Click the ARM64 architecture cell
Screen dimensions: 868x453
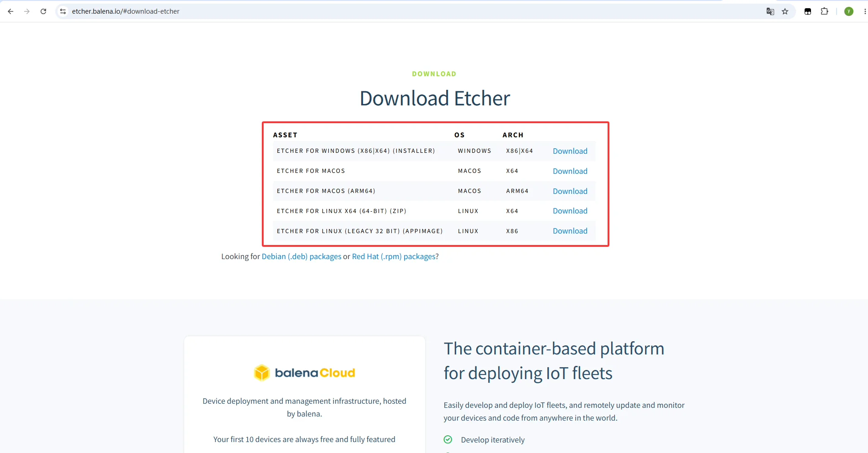(517, 191)
